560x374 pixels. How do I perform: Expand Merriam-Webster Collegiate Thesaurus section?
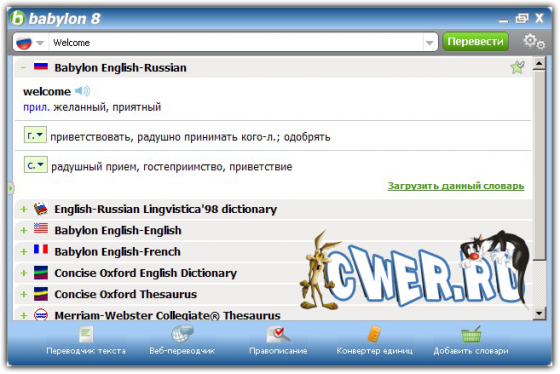pyautogui.click(x=24, y=315)
